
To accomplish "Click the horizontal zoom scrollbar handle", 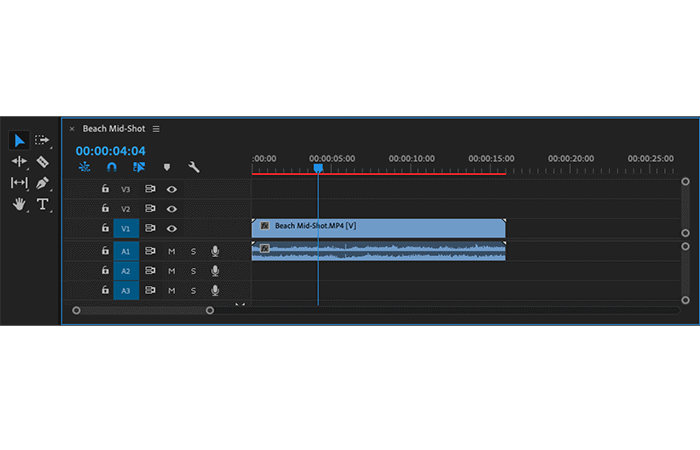I will [143, 310].
